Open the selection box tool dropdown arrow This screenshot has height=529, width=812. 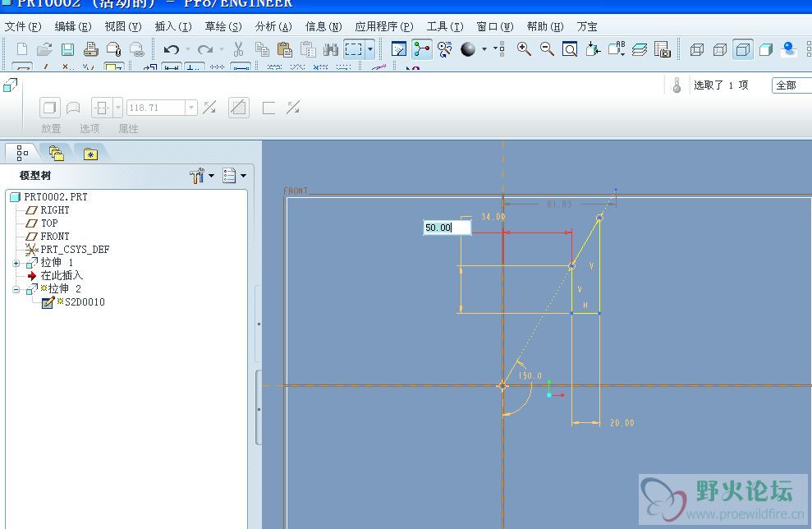[370, 49]
